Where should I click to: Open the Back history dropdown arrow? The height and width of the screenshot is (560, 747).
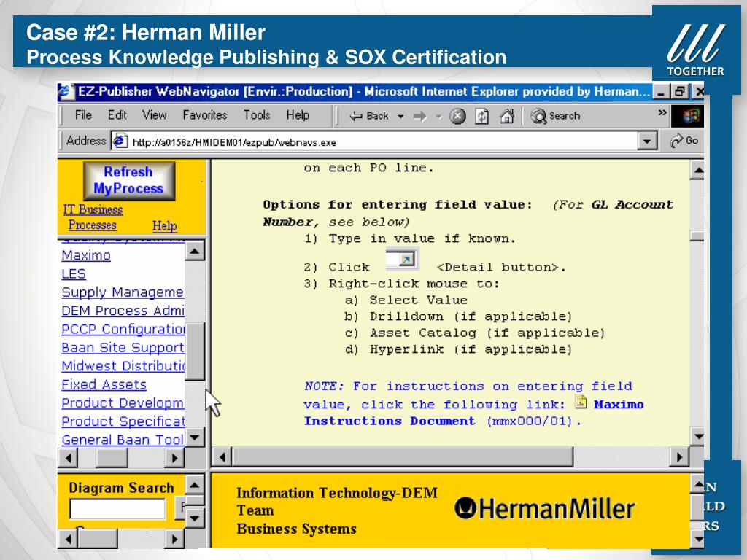(x=400, y=116)
